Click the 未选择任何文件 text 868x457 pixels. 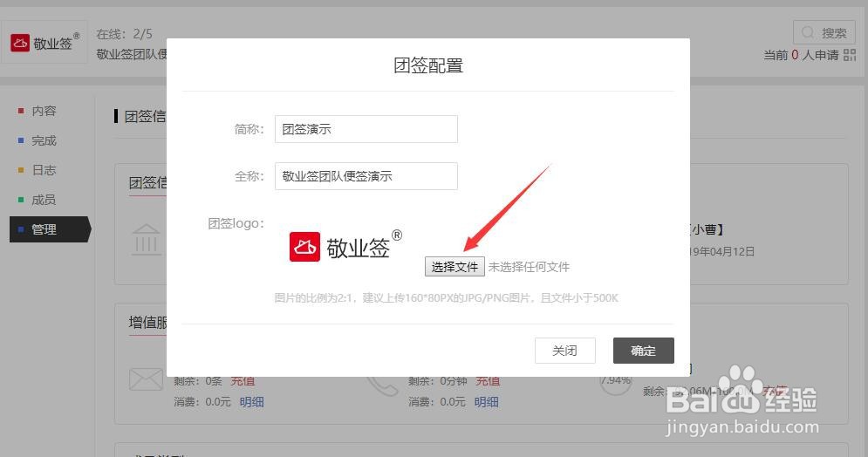coord(529,267)
